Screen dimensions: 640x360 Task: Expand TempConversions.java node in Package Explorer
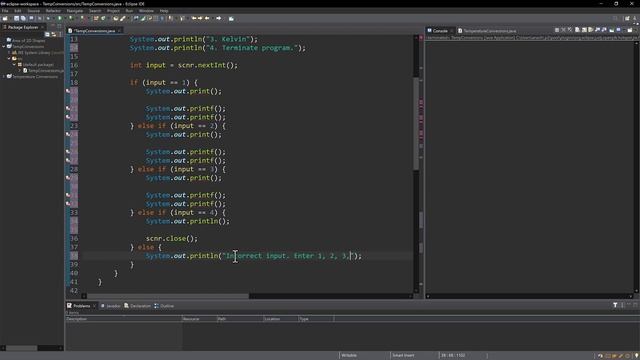(20, 70)
